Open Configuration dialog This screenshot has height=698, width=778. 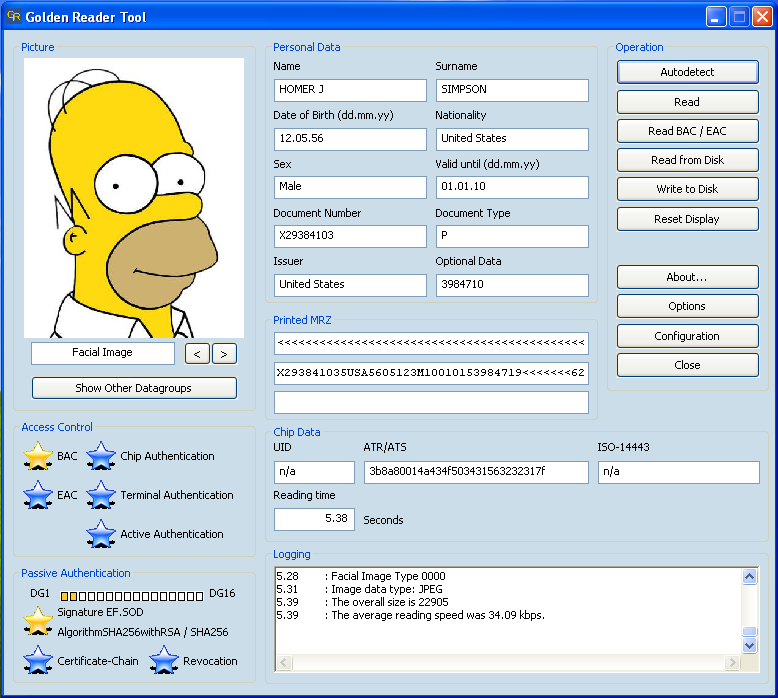[x=688, y=336]
